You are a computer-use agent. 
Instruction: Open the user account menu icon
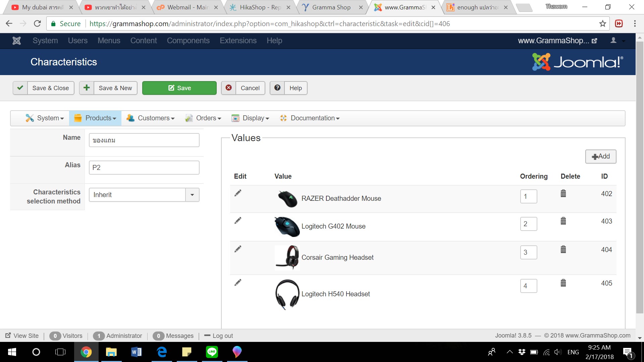coord(613,41)
